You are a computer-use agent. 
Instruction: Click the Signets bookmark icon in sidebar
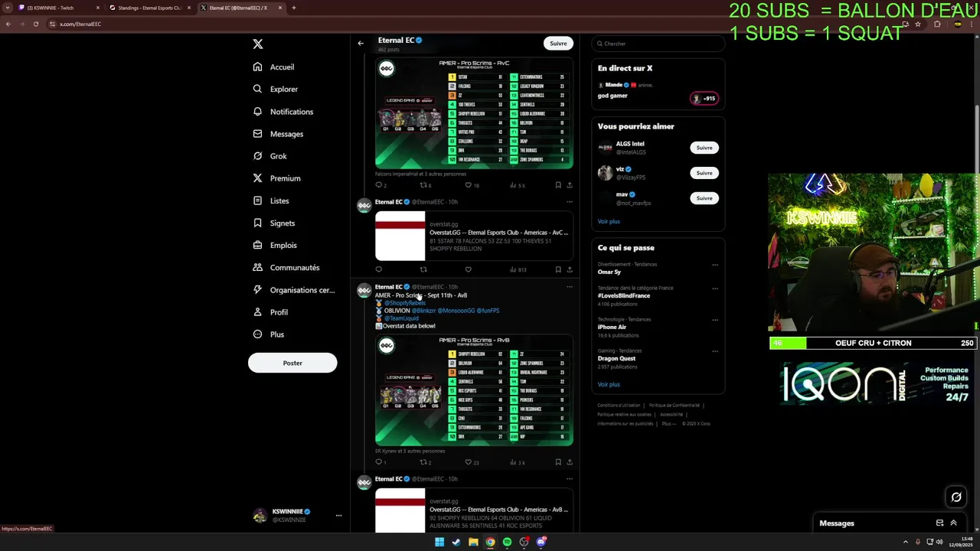[x=258, y=223]
